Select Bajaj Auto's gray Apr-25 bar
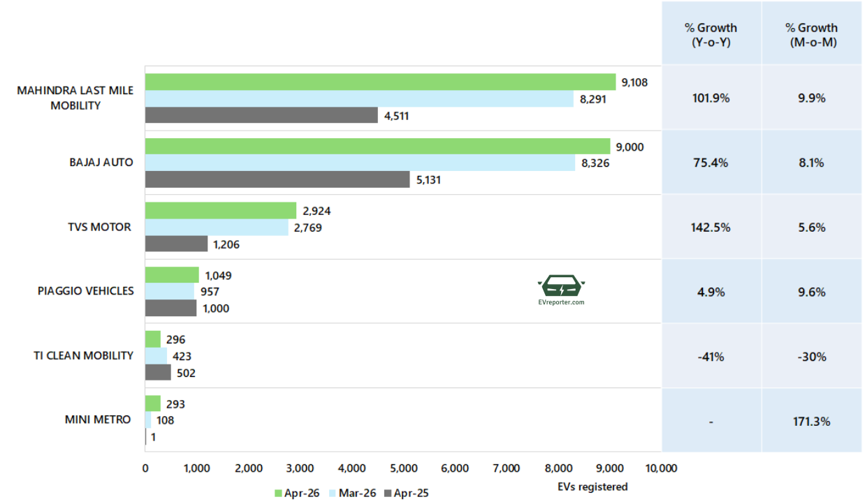Screen dimensions: 865x504 pyautogui.click(x=277, y=179)
